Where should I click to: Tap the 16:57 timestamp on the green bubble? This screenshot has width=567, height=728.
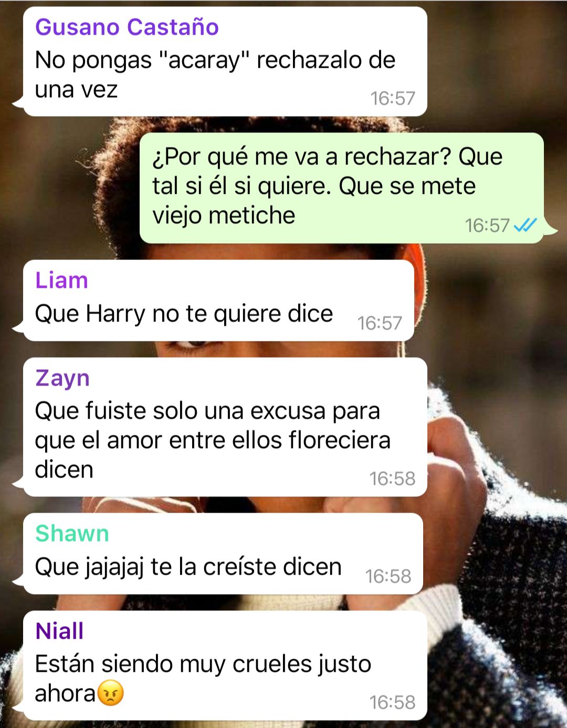pos(487,225)
